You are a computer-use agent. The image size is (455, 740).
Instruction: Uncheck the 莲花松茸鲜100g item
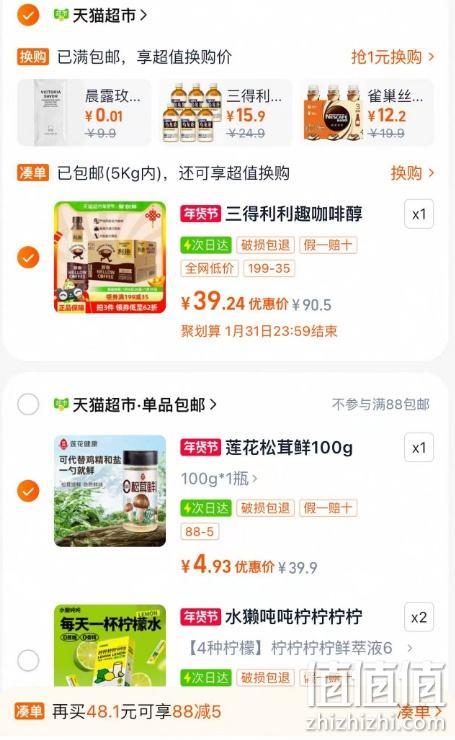coord(28,491)
